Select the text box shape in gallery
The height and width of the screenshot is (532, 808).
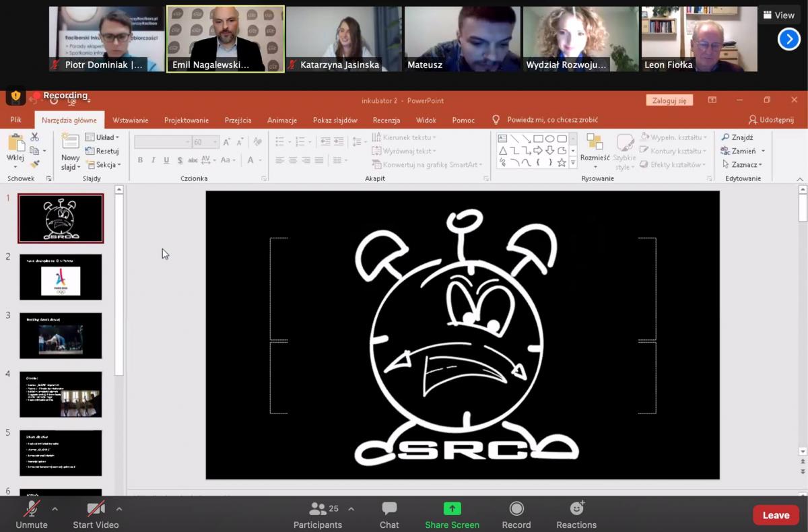pos(502,139)
